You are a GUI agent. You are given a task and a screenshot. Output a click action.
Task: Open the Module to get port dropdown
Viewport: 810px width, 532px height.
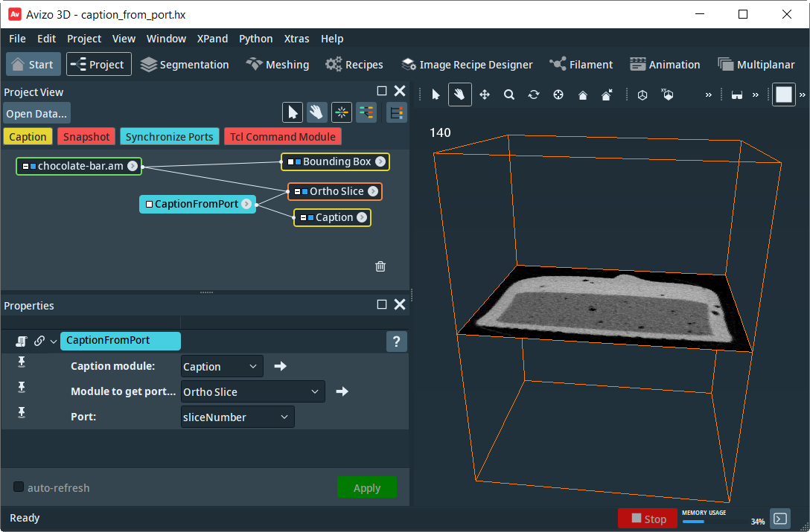(252, 391)
